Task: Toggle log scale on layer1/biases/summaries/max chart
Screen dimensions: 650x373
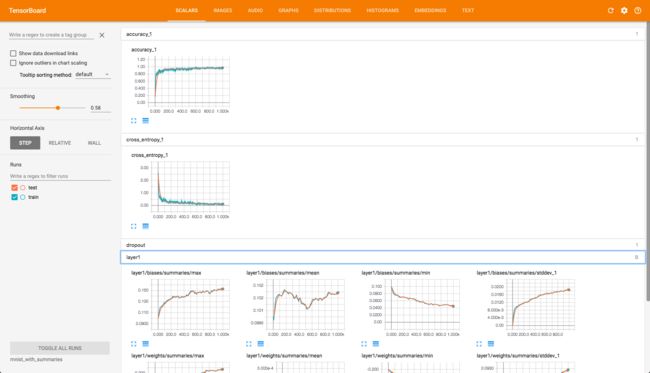Action: click(x=146, y=344)
